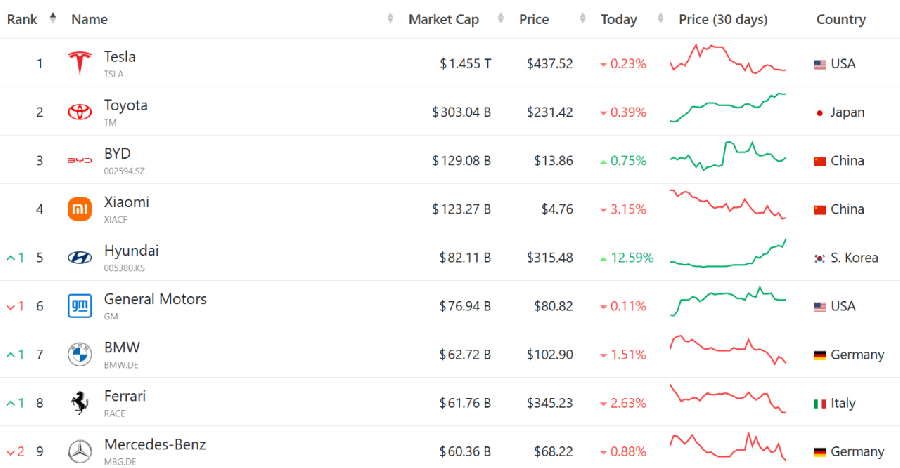Click the Xiaomi orange logo icon
The image size is (900, 468).
79,209
